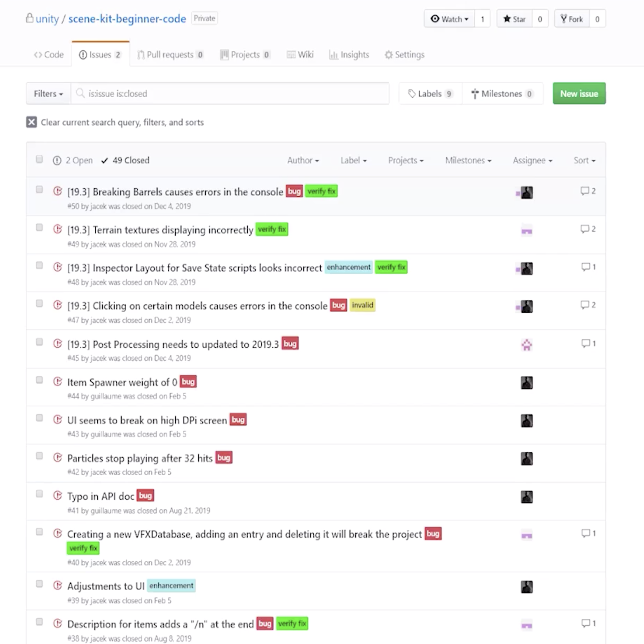Open the Filters dropdown
The height and width of the screenshot is (644, 644).
click(48, 94)
